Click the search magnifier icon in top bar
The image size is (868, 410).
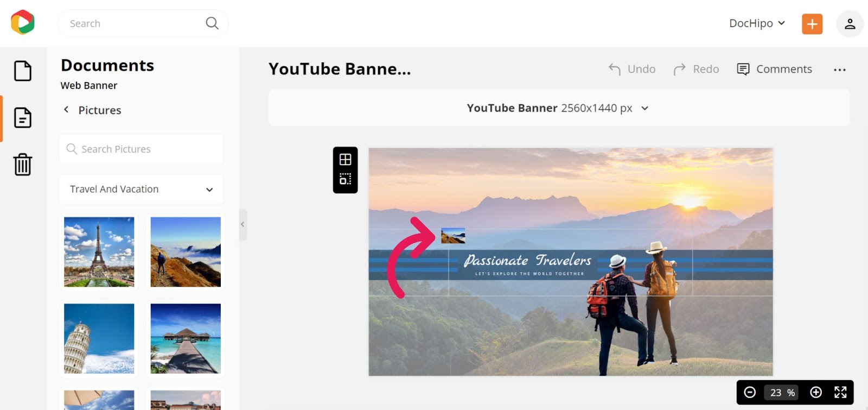point(212,23)
